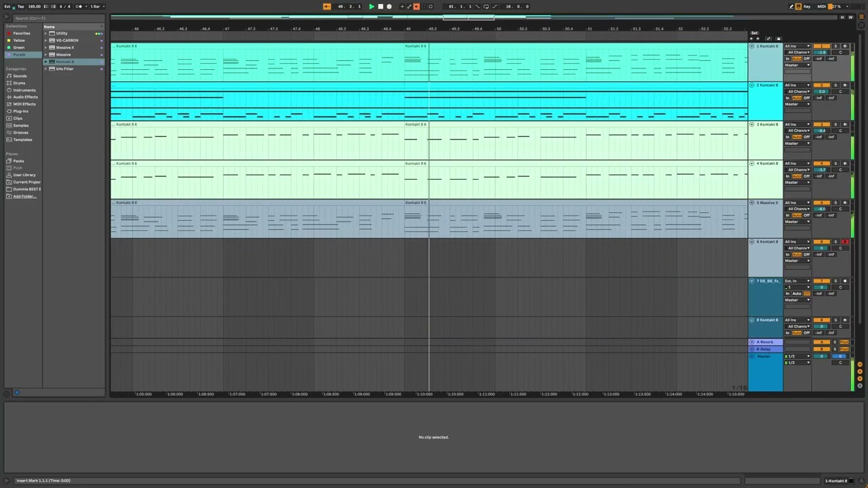Viewport: 868px width, 488px height.
Task: Solo track 3 Kontakt 8
Action: pyautogui.click(x=835, y=125)
